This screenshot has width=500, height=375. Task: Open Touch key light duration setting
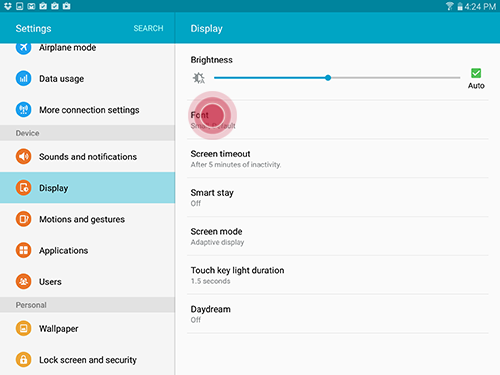338,275
